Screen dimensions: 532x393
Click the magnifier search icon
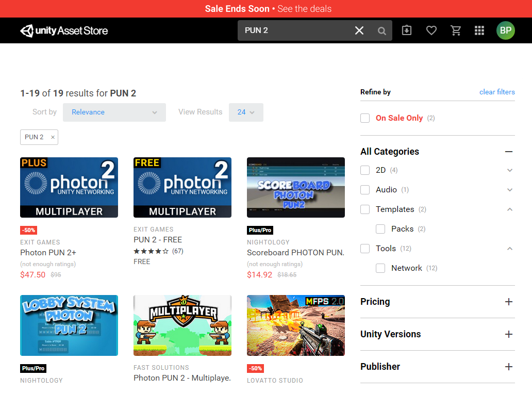382,31
